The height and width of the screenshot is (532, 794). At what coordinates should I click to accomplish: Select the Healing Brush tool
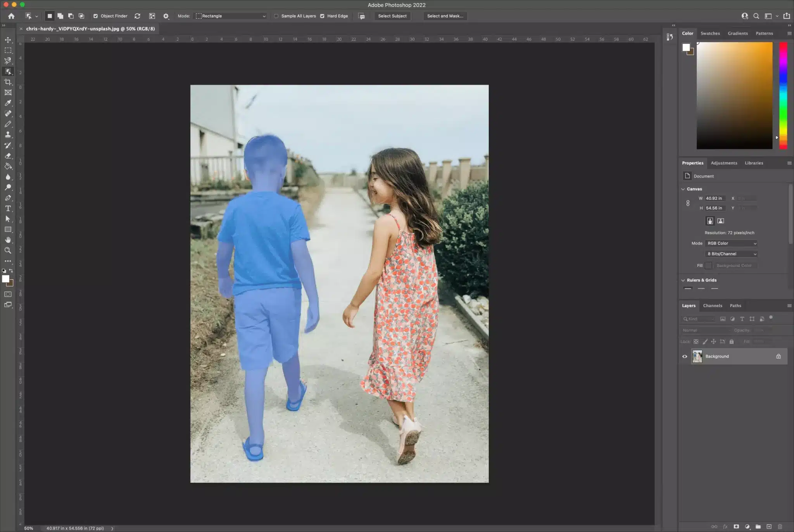(x=8, y=113)
